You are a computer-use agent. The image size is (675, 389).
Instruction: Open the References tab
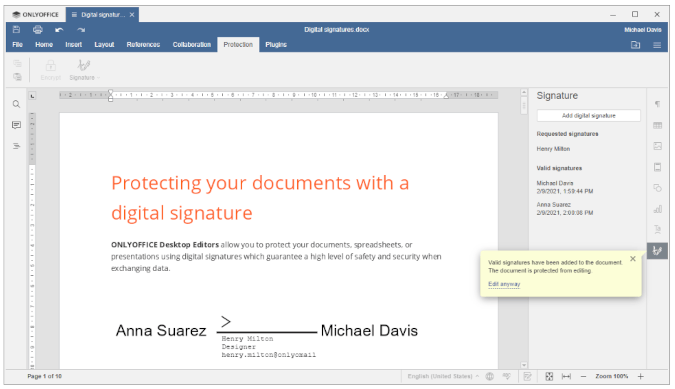[143, 44]
